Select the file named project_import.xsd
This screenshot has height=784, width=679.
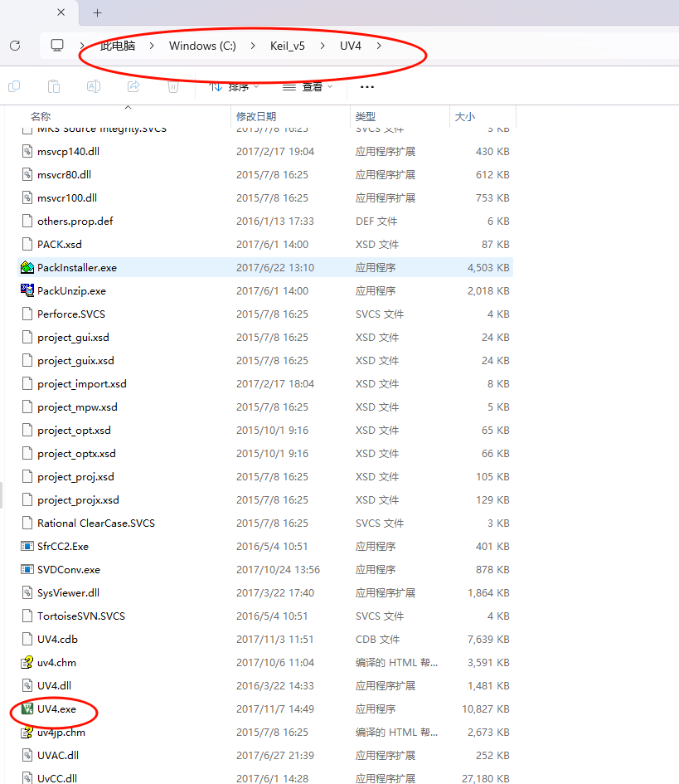82,384
